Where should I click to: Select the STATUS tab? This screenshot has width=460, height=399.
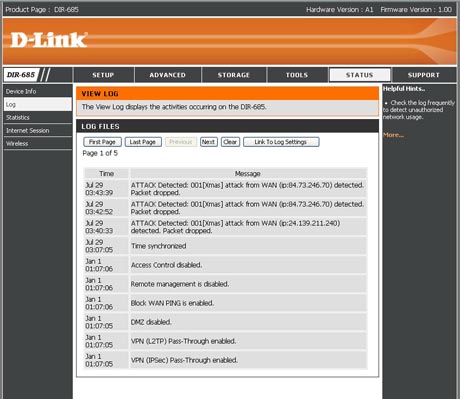pos(359,75)
